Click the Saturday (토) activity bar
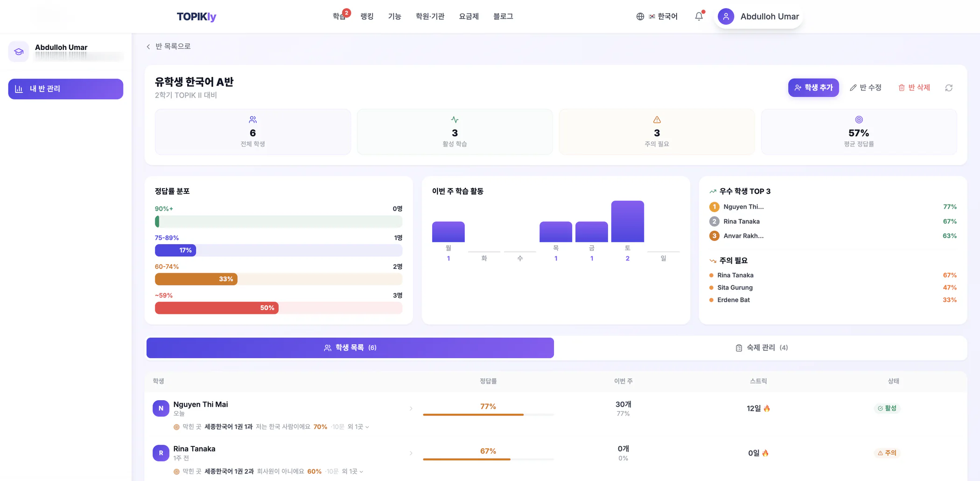 pos(628,222)
